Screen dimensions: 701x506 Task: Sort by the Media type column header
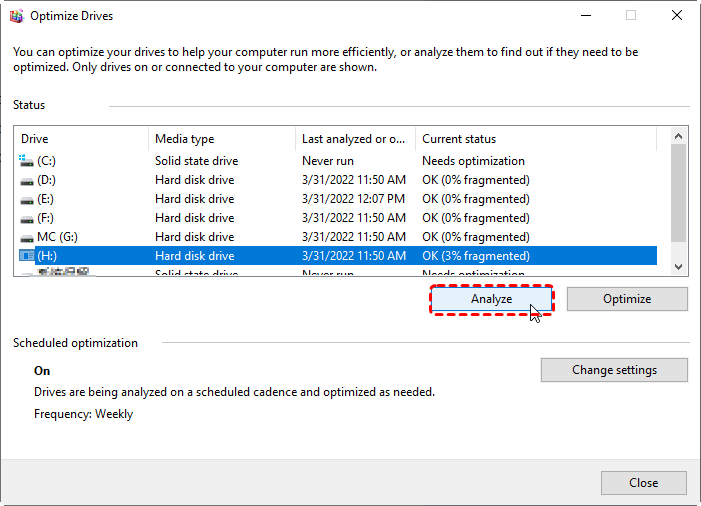pos(221,139)
